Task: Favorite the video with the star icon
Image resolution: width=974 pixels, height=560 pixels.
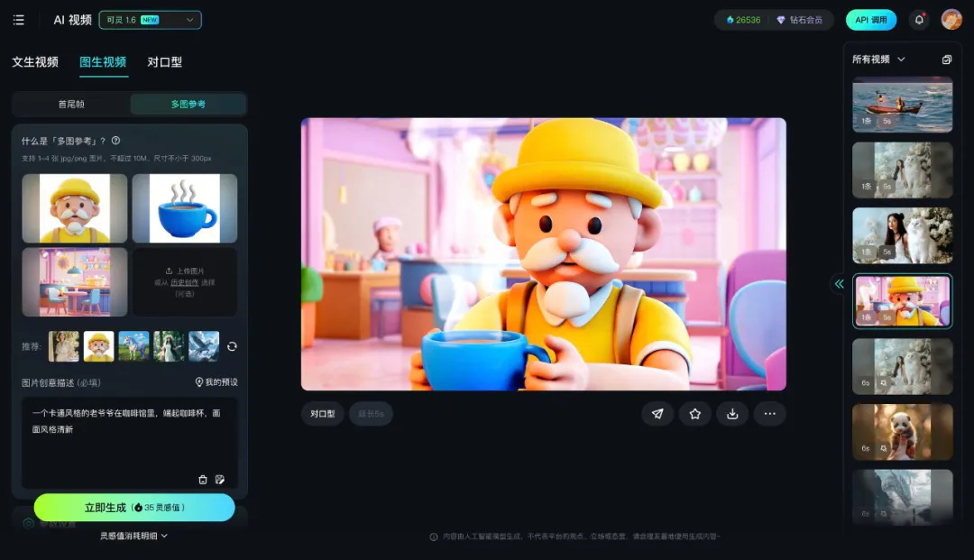Action: coord(695,414)
